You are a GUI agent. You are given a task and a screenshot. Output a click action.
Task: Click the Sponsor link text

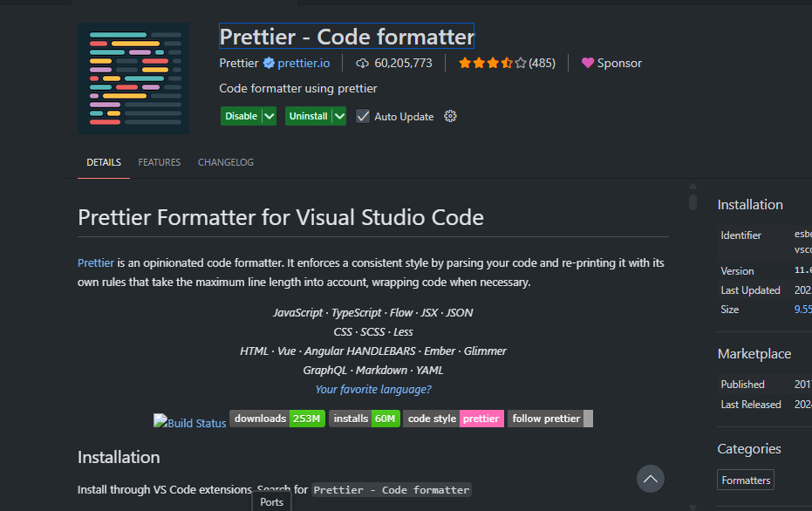(619, 63)
